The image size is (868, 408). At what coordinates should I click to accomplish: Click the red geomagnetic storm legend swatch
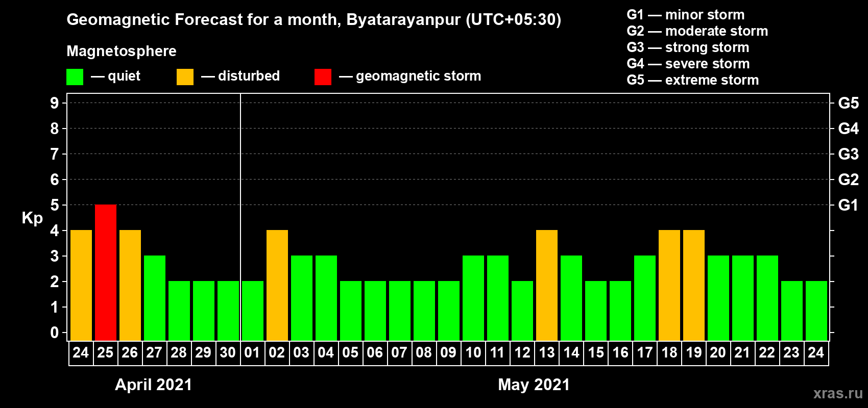pyautogui.click(x=323, y=77)
